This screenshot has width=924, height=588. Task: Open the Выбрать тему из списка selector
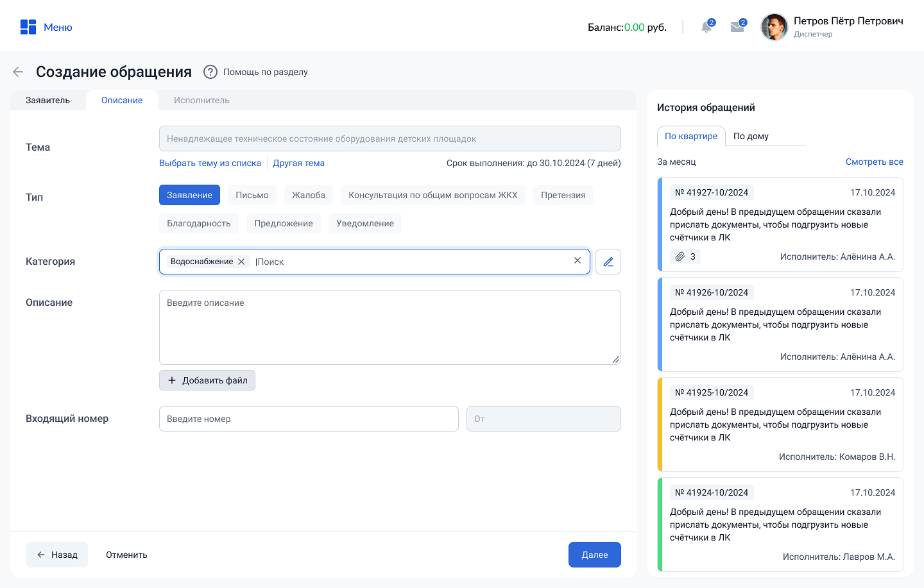tap(210, 163)
